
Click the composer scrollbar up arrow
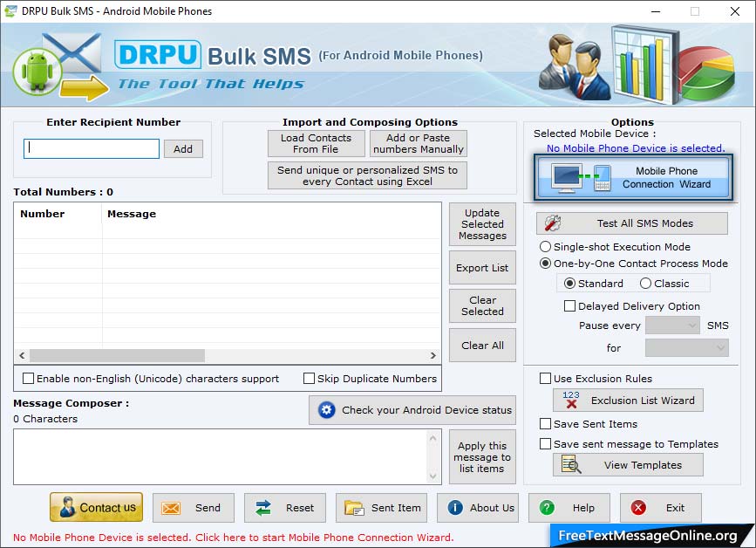tap(433, 438)
